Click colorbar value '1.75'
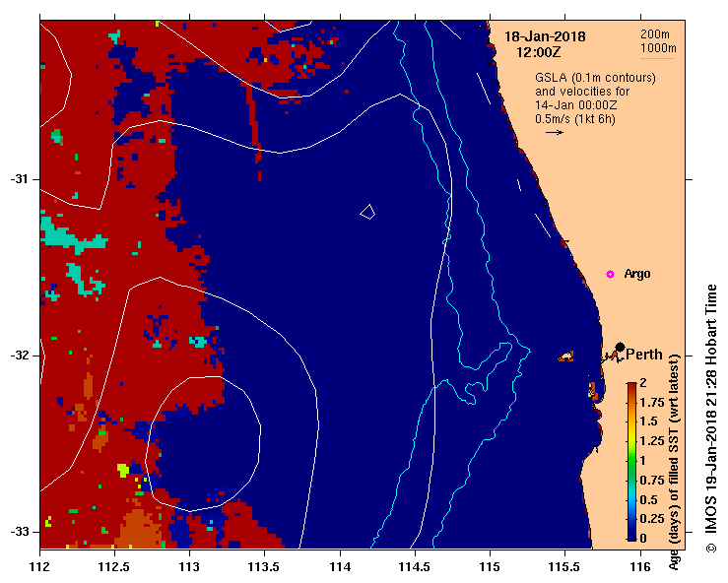The width and height of the screenshot is (728, 583). (x=652, y=403)
